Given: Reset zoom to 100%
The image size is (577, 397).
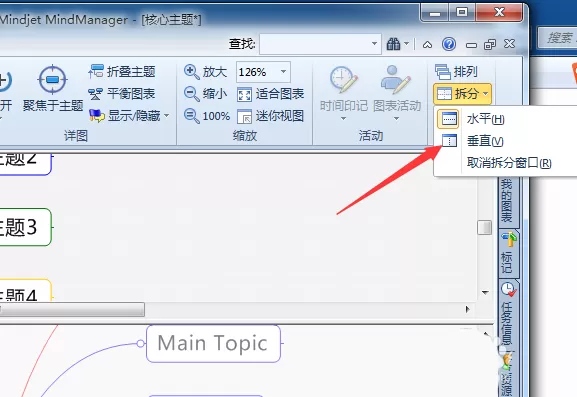Looking at the screenshot, I should coord(206,116).
